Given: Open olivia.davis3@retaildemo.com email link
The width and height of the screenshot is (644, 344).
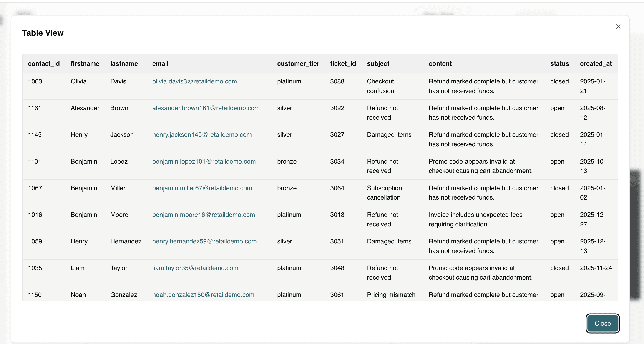Looking at the screenshot, I should pyautogui.click(x=194, y=81).
